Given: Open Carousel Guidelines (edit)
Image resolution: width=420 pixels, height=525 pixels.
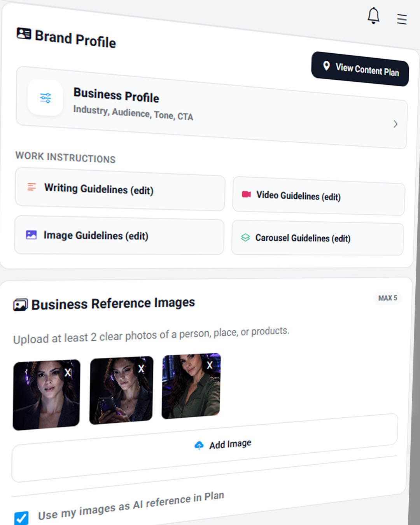Looking at the screenshot, I should click(x=317, y=238).
